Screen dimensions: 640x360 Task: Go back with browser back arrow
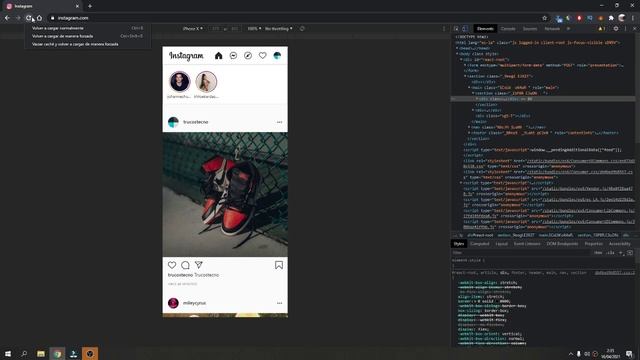(7, 18)
